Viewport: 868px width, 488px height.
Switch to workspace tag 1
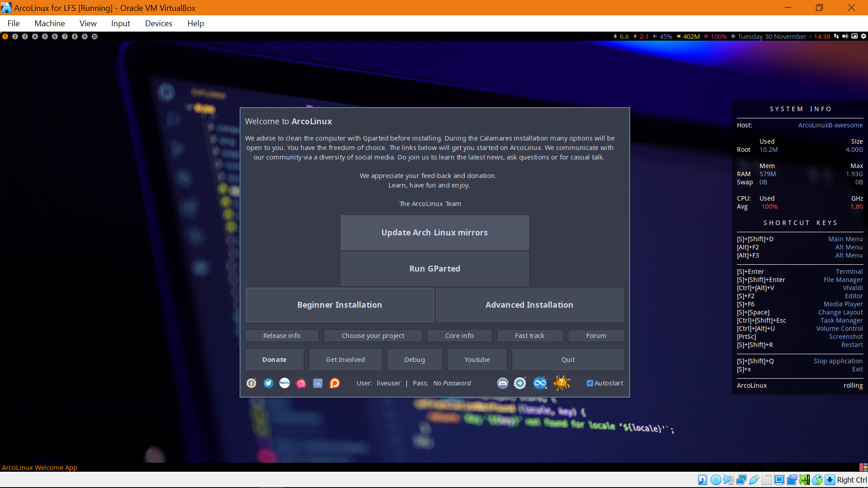point(5,37)
